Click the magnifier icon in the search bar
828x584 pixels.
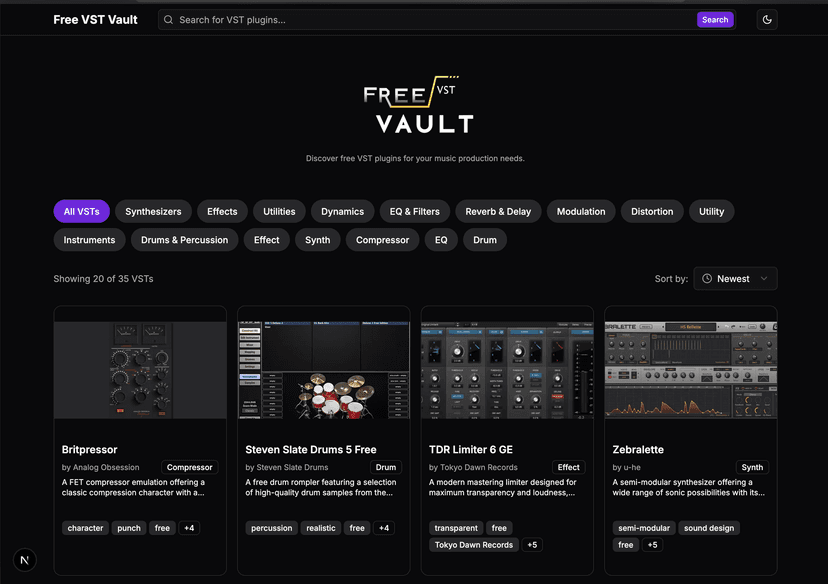click(x=168, y=20)
